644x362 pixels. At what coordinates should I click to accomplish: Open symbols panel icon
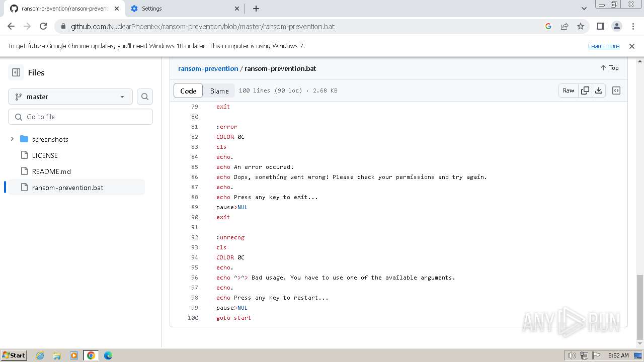tap(616, 90)
